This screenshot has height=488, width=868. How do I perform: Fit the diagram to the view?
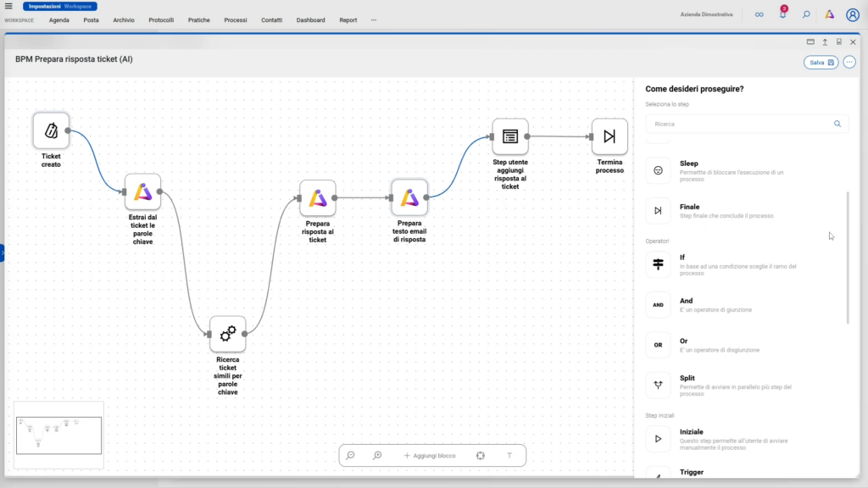click(481, 455)
